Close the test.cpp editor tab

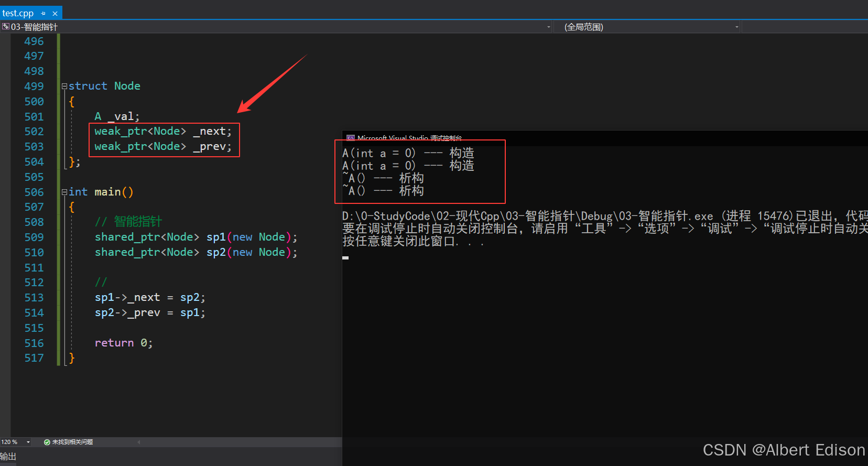[55, 13]
